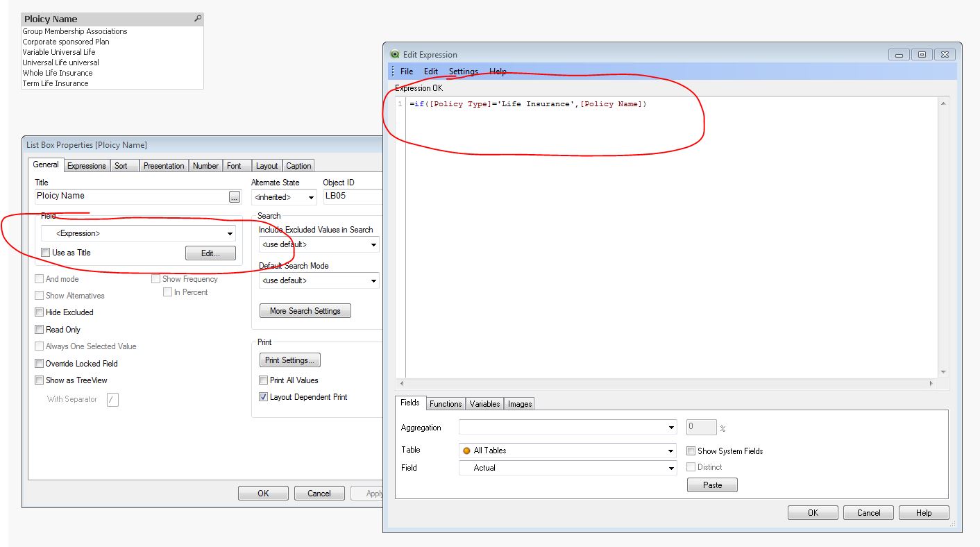Select Variable Universal Life entry
The width and height of the screenshot is (980, 547).
(x=112, y=52)
